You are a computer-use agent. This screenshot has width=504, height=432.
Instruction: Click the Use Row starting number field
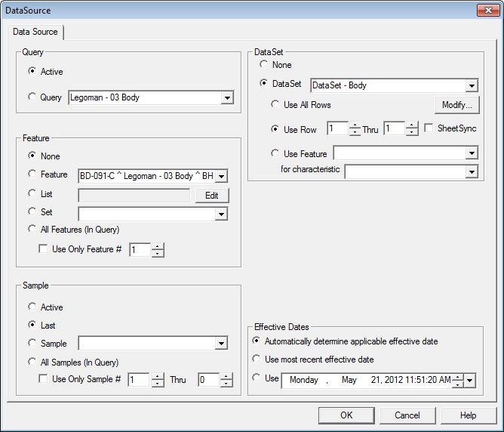coord(337,128)
